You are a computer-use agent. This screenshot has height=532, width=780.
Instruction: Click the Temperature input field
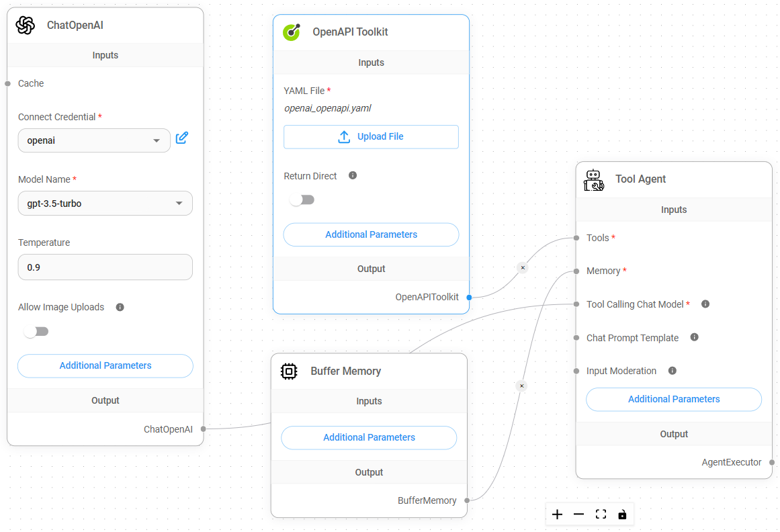click(x=105, y=267)
